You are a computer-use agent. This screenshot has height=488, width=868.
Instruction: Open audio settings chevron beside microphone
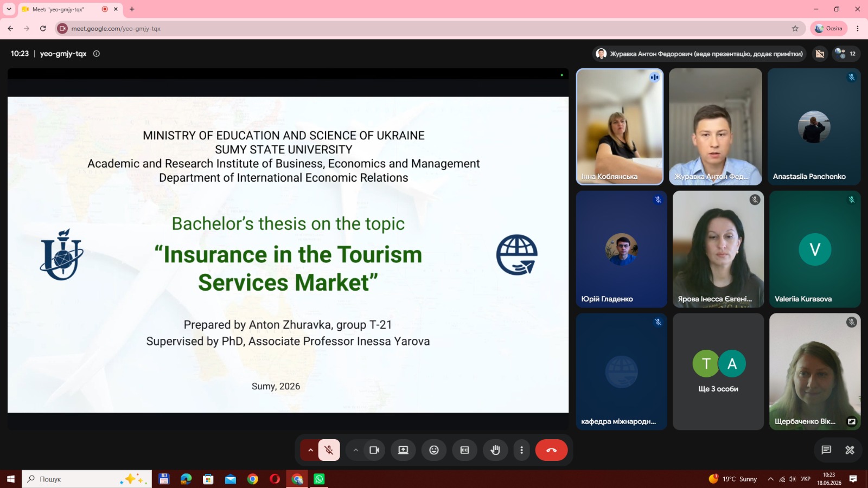tap(310, 450)
